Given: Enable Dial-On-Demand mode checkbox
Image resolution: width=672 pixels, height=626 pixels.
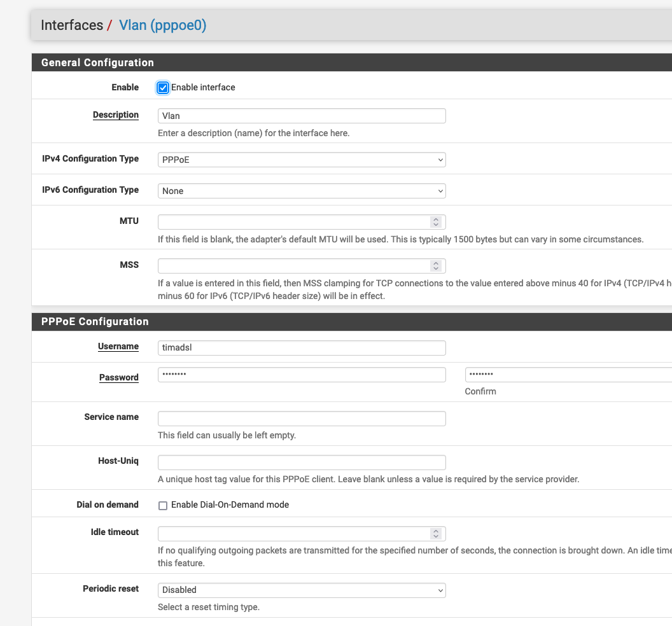Looking at the screenshot, I should click(163, 505).
